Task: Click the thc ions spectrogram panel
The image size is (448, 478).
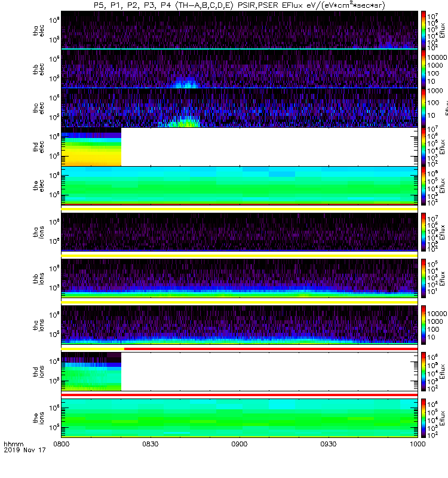Action: click(240, 325)
